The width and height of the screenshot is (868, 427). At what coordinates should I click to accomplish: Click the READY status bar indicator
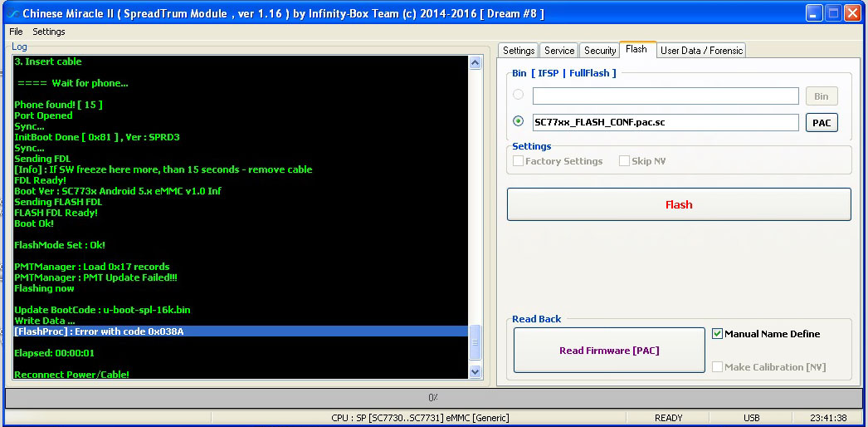668,418
